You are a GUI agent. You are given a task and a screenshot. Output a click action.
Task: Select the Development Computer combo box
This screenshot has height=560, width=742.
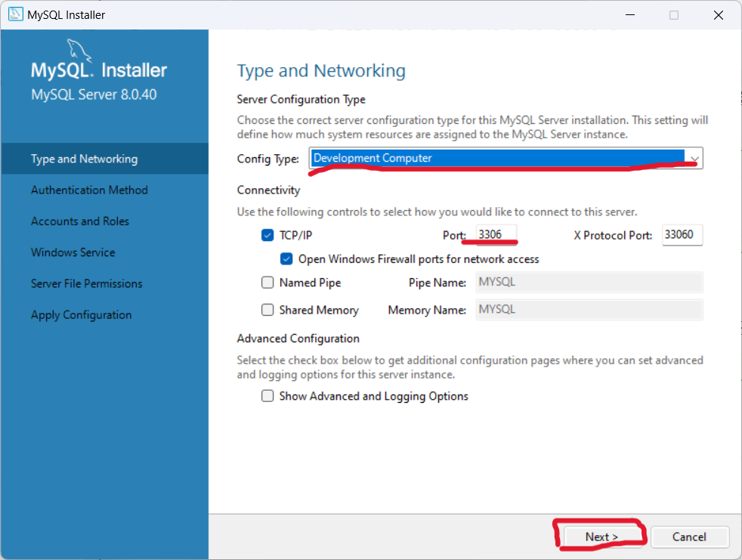(x=505, y=158)
